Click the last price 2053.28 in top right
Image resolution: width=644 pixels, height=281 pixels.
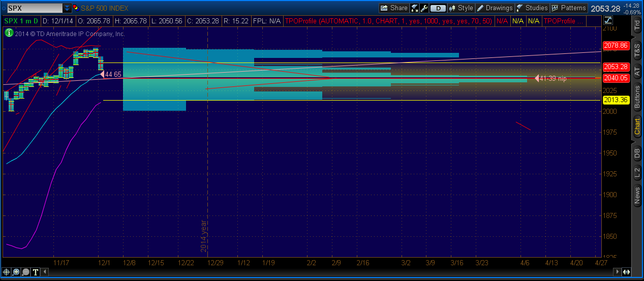click(605, 9)
